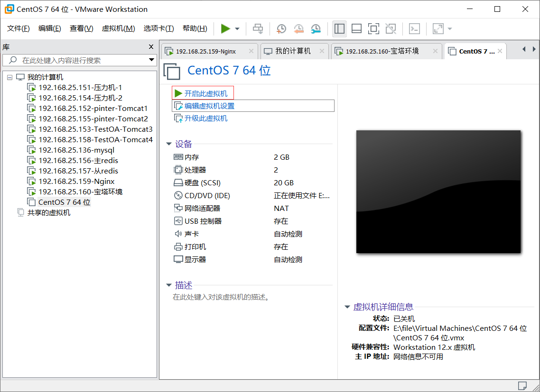Image resolution: width=540 pixels, height=392 pixels.
Task: Collapse the 我的计算机 tree node
Action: [9, 77]
